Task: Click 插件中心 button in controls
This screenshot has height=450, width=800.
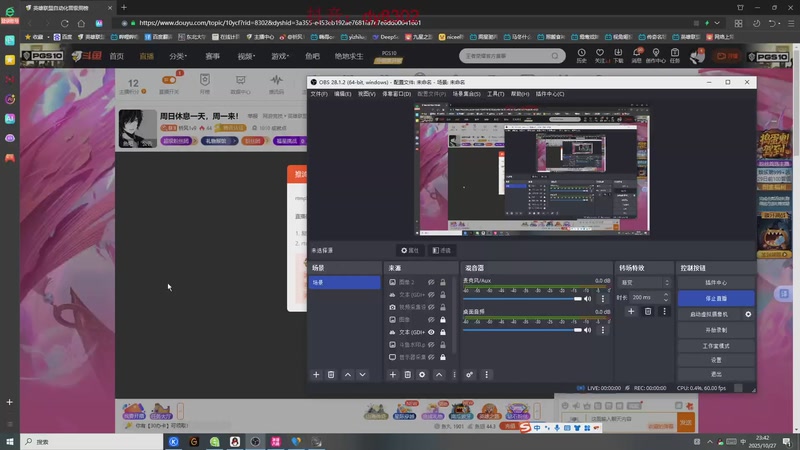Action: [716, 283]
